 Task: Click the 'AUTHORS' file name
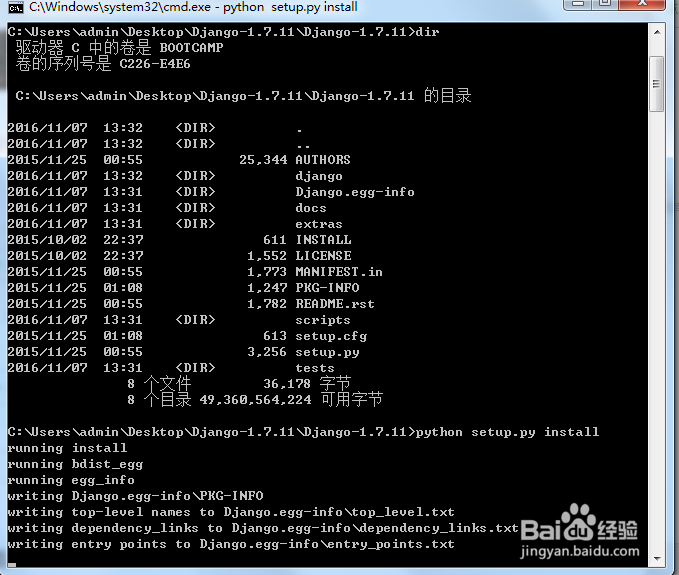point(323,160)
